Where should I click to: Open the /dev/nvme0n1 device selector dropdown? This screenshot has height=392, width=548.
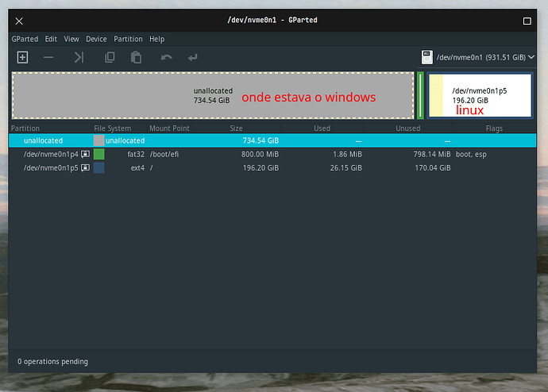click(477, 57)
